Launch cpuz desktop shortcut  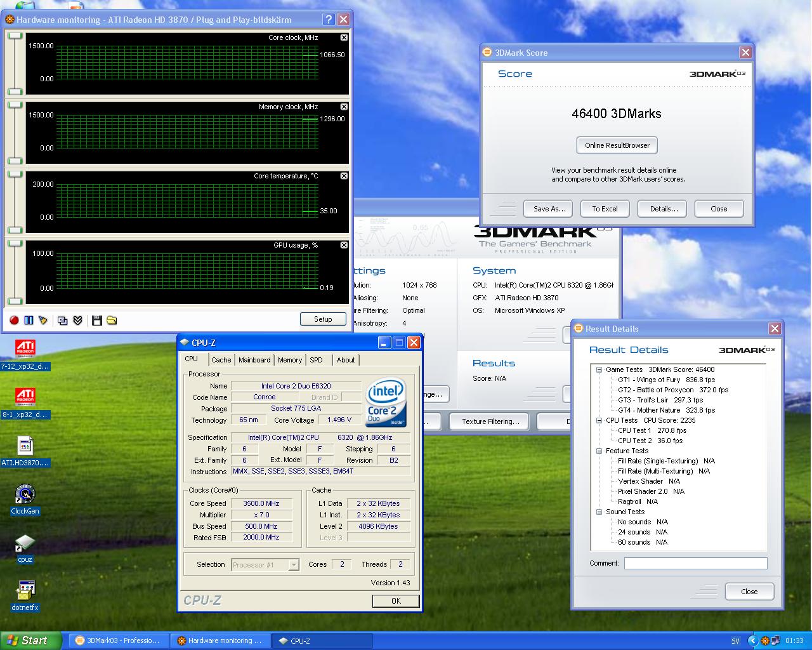[25, 548]
